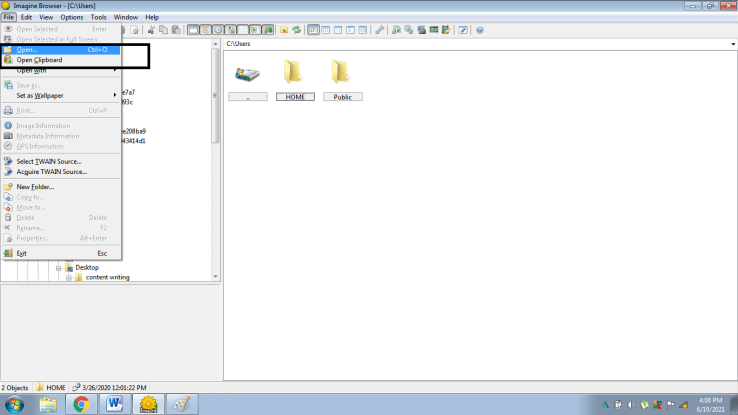Screen dimensions: 738x415
Task: Choose Exit from the File menu
Action: (61, 253)
